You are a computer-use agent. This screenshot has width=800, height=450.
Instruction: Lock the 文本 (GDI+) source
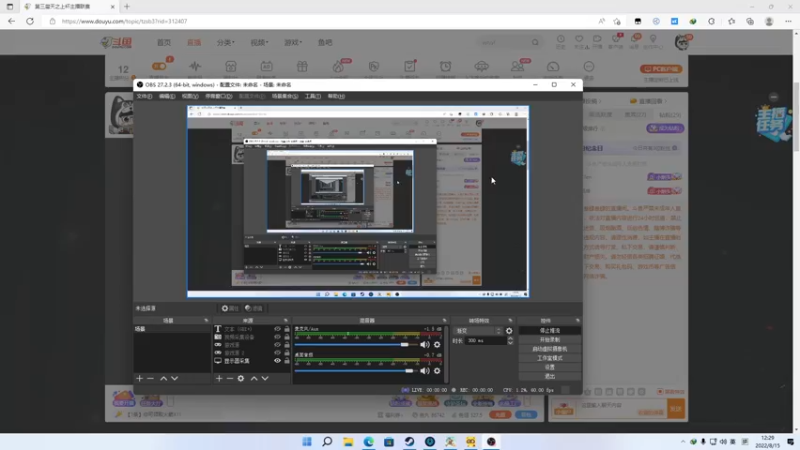click(287, 329)
